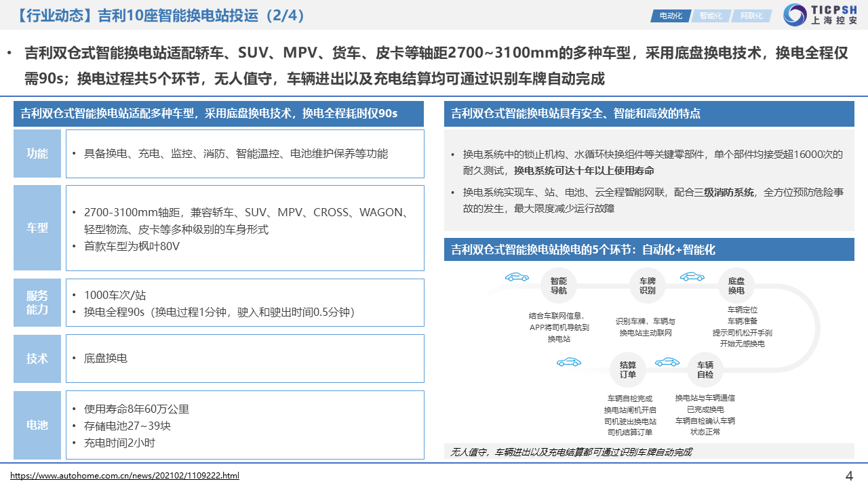Select the 网联化 tab

pos(751,16)
